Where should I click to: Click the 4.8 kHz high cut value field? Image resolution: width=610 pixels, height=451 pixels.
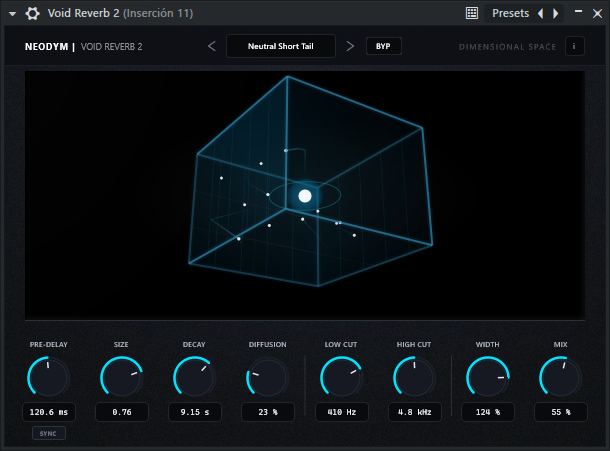[x=415, y=412]
